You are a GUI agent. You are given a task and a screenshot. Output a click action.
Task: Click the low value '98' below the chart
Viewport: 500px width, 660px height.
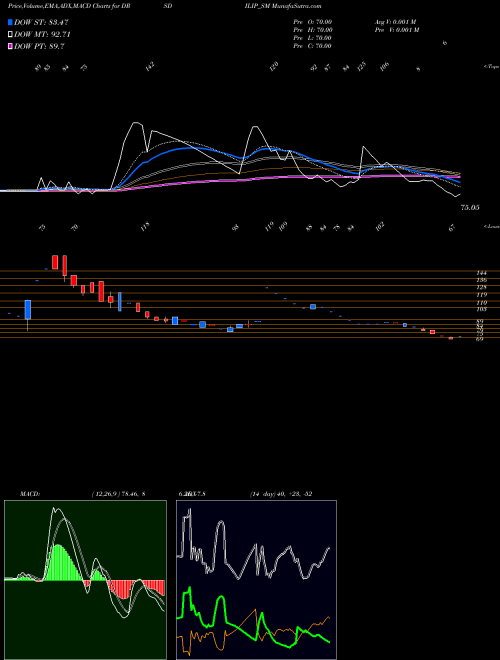click(236, 228)
